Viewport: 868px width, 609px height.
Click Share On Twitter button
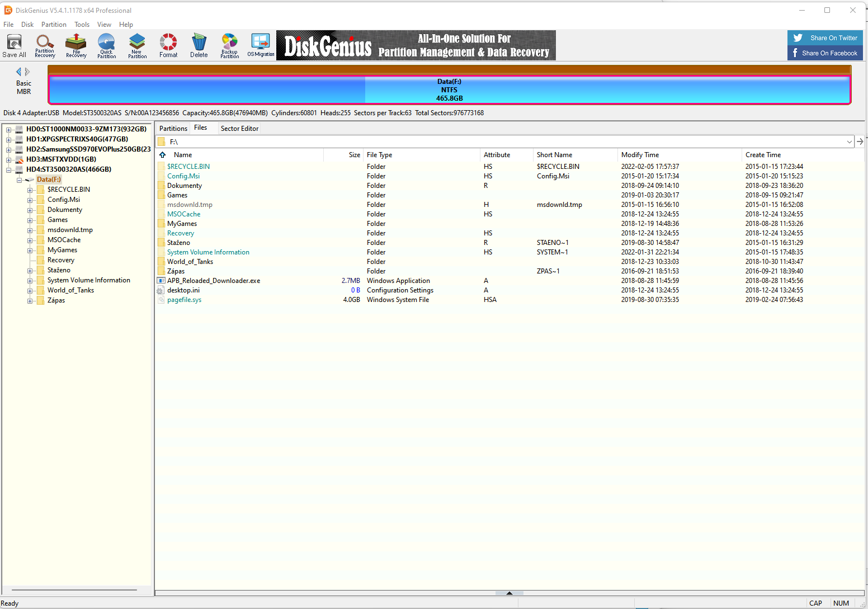tap(825, 38)
